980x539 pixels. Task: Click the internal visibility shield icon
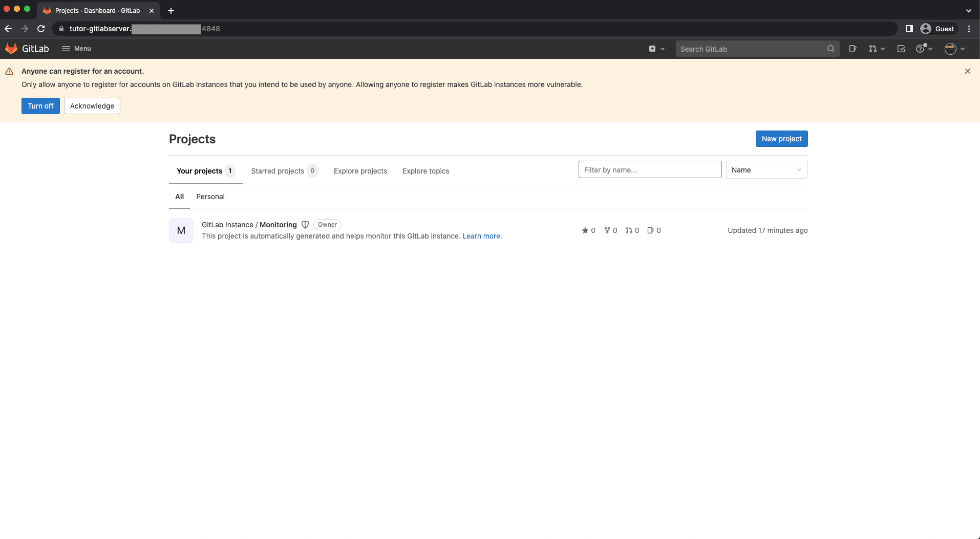point(305,225)
